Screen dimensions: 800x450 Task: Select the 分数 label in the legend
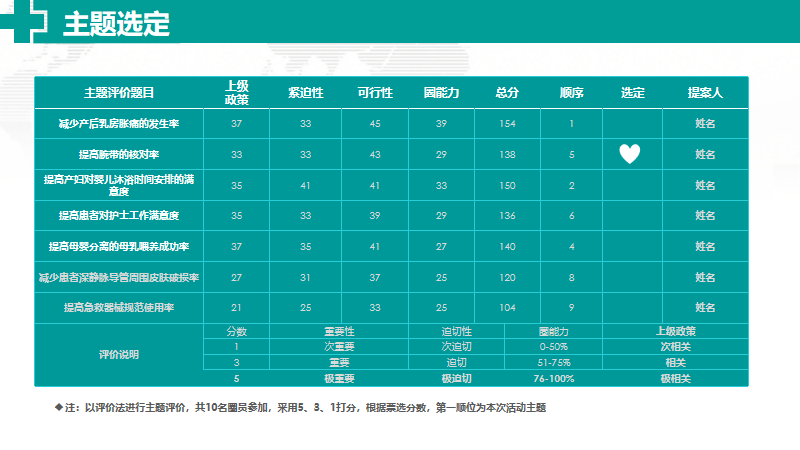[x=237, y=332]
